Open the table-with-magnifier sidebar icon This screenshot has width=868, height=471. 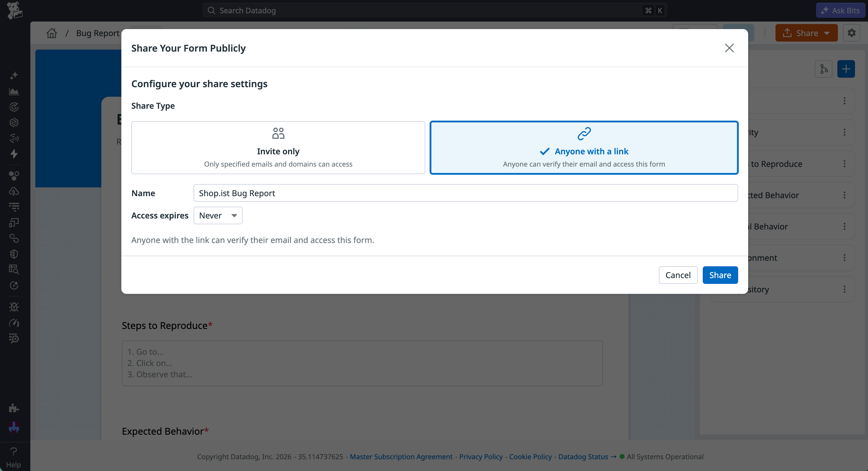click(x=14, y=269)
